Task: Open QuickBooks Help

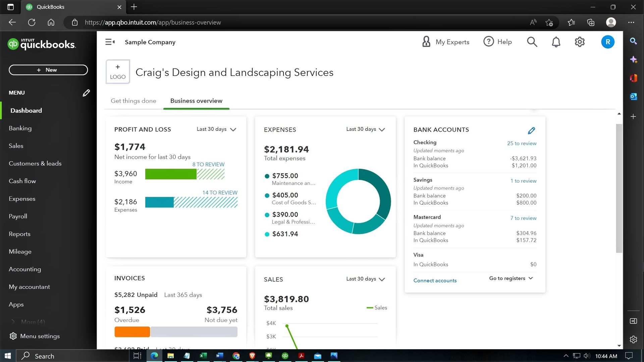Action: click(x=498, y=42)
